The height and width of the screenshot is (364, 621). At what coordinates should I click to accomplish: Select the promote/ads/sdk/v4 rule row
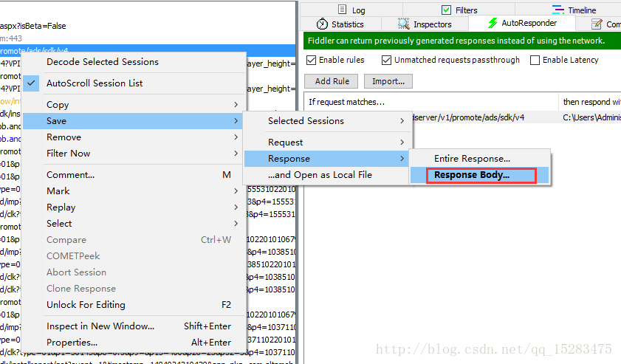(516, 117)
